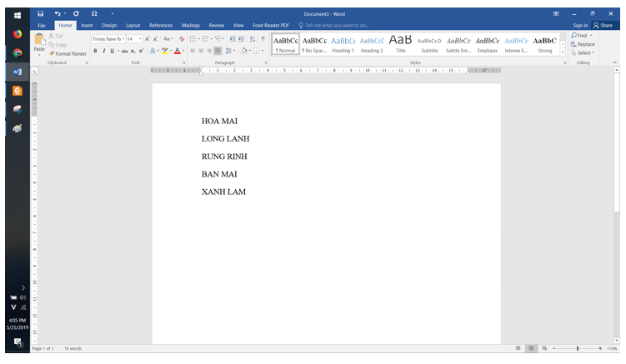Image resolution: width=626 pixels, height=364 pixels.
Task: Sort the selected text alphabetically
Action: [253, 38]
